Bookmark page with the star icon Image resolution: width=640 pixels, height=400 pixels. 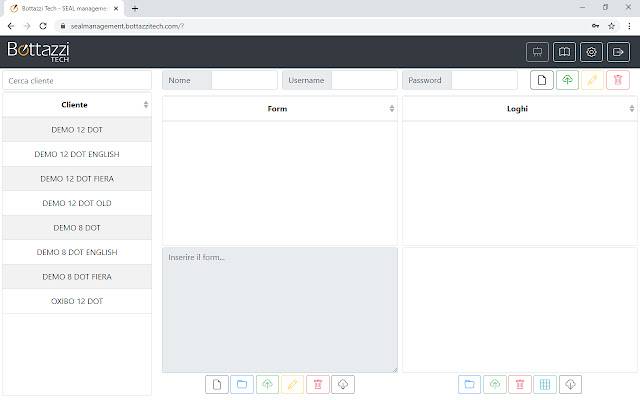(x=611, y=26)
